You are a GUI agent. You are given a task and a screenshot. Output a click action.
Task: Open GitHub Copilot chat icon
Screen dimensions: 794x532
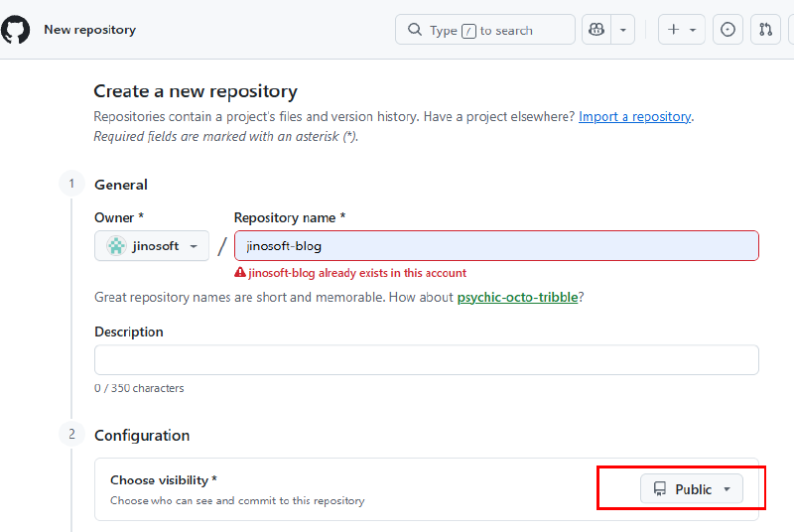[596, 30]
